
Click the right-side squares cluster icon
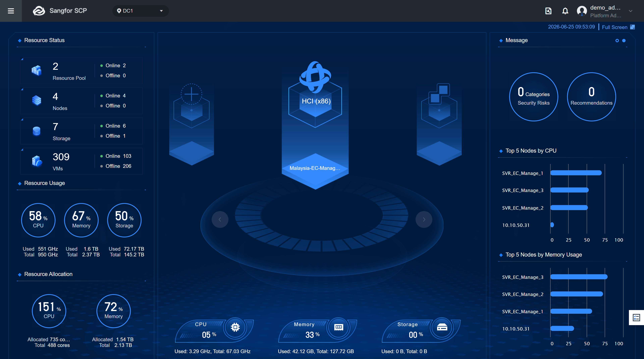[439, 94]
